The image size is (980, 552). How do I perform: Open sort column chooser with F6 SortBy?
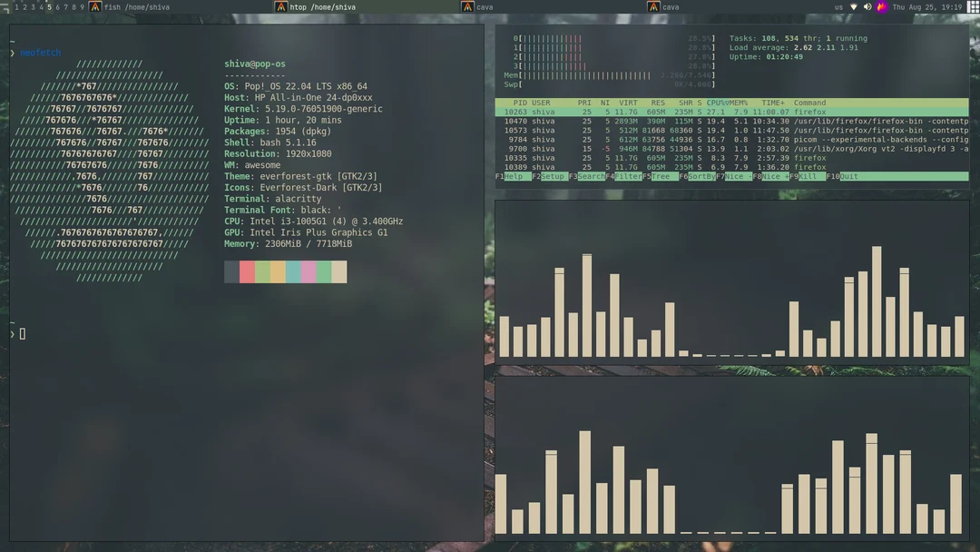click(x=699, y=176)
